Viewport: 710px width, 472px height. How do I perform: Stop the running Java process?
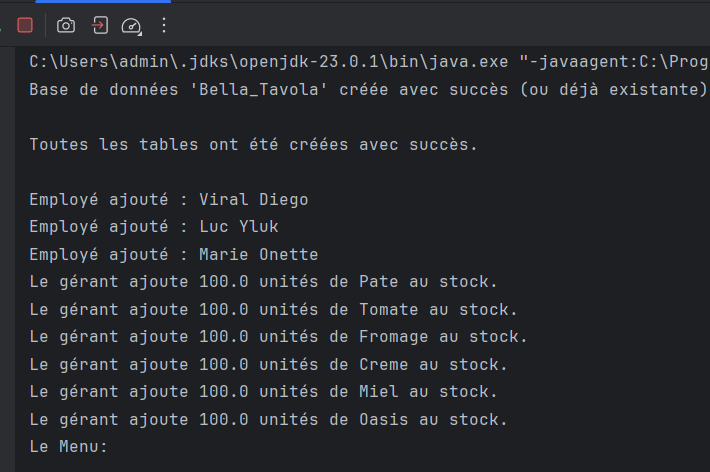pyautogui.click(x=25, y=25)
